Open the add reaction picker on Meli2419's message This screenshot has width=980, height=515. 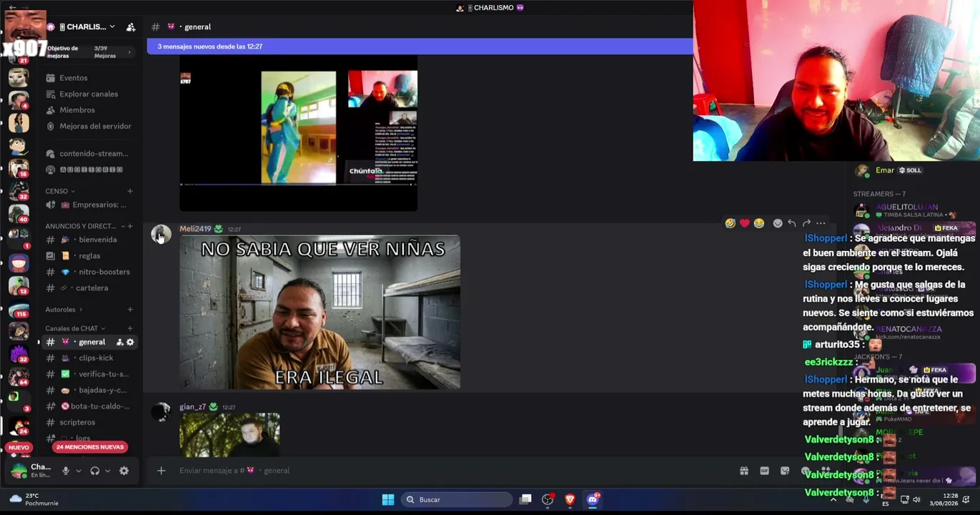pos(778,224)
